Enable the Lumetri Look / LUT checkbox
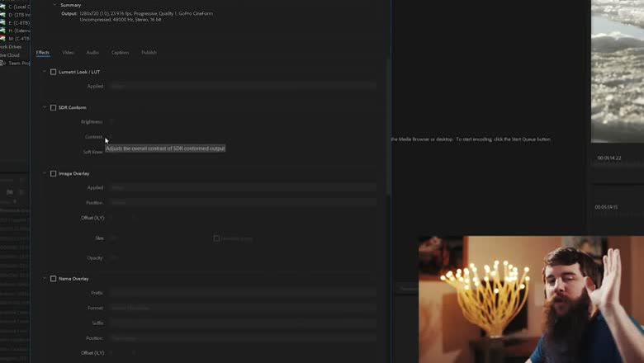Screen dimensions: 644x363 pyautogui.click(x=53, y=72)
